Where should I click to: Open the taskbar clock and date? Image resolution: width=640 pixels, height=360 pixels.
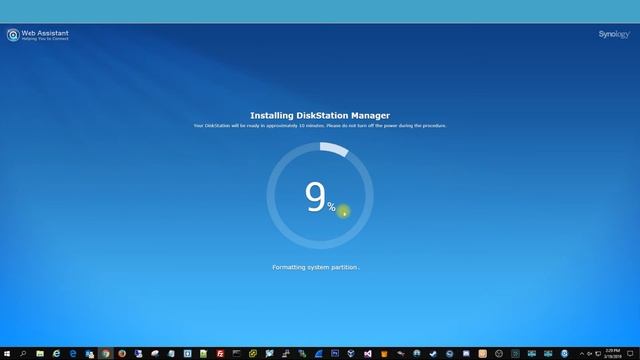(x=613, y=353)
